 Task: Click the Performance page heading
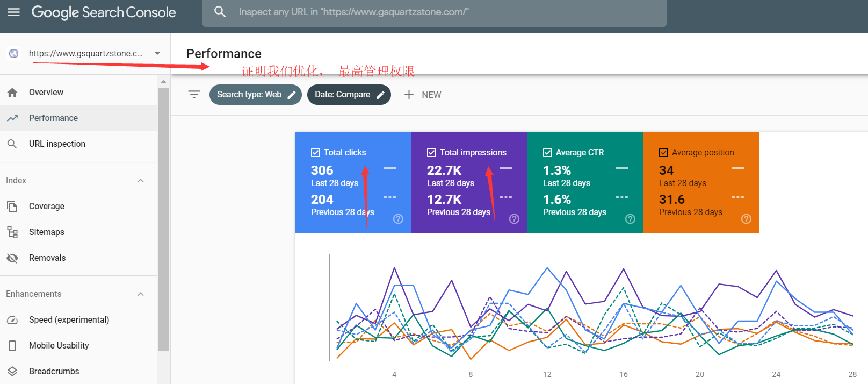224,54
